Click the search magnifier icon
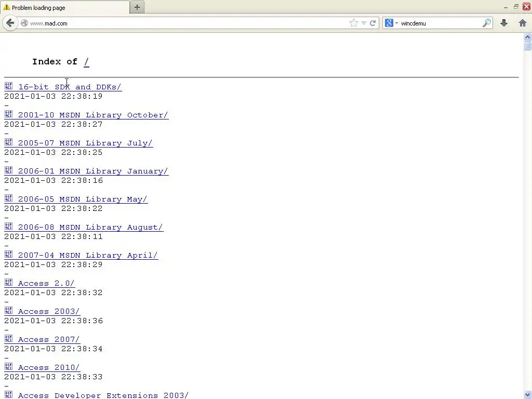532x399 pixels. point(486,23)
